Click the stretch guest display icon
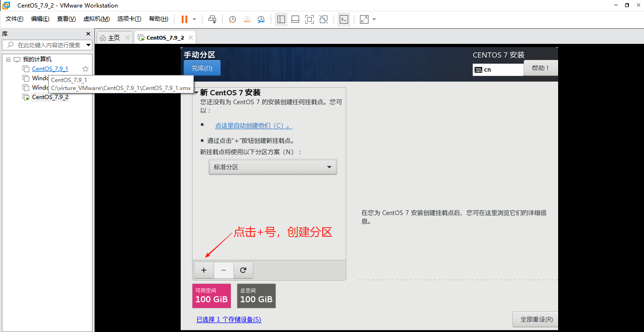Image resolution: width=644 pixels, height=332 pixels. tap(364, 19)
